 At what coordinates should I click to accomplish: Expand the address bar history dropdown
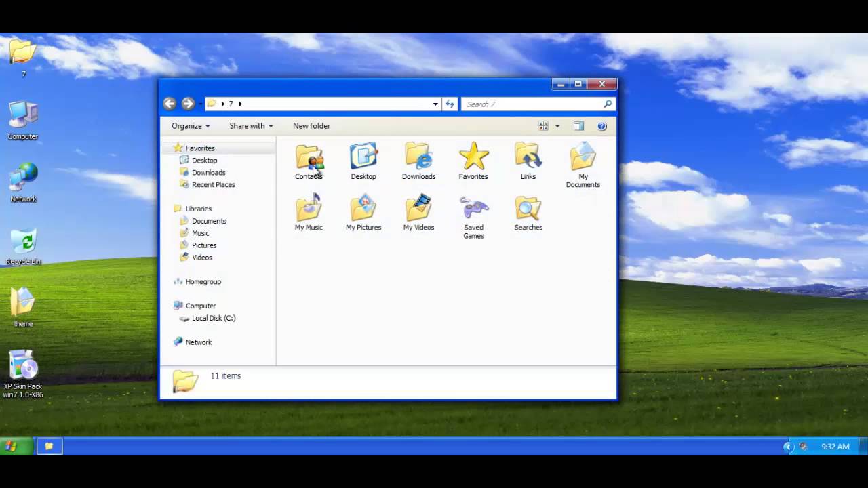(x=435, y=104)
